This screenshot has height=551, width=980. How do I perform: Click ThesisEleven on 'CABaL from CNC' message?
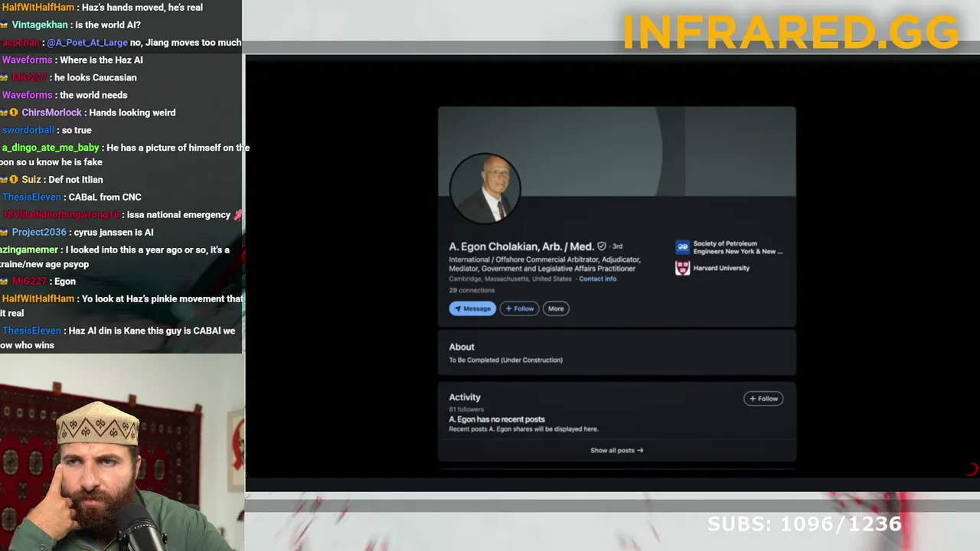pyautogui.click(x=31, y=197)
